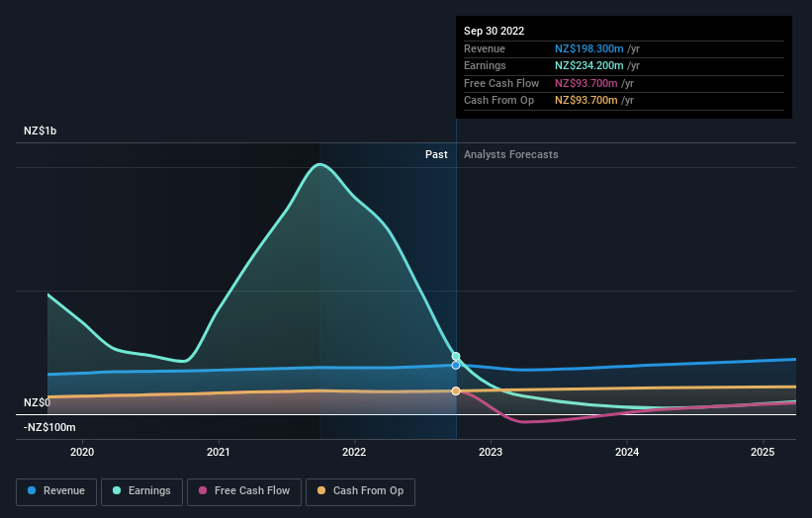Click the -NZ$100m y-axis label
Screen dimensions: 812x518
click(x=49, y=427)
